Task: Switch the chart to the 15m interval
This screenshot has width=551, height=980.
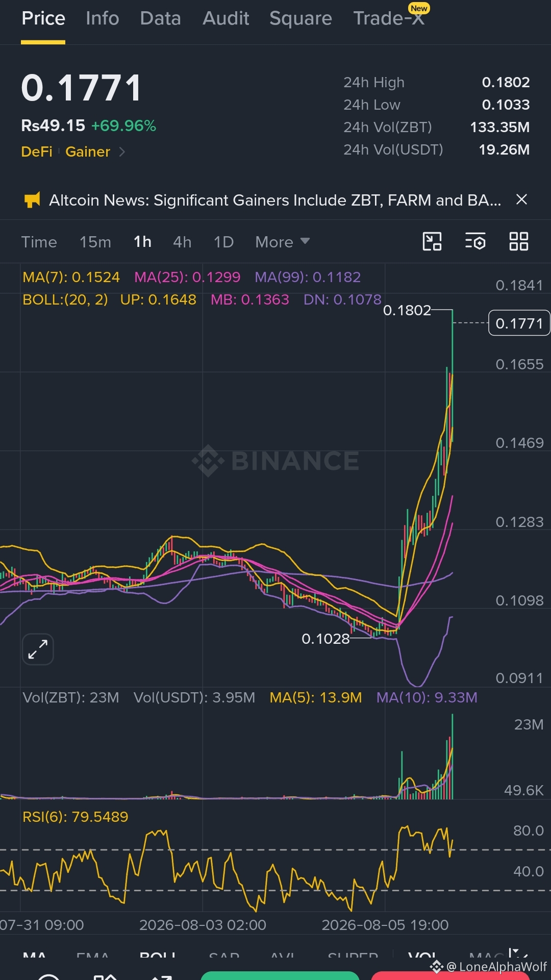Action: [x=95, y=242]
